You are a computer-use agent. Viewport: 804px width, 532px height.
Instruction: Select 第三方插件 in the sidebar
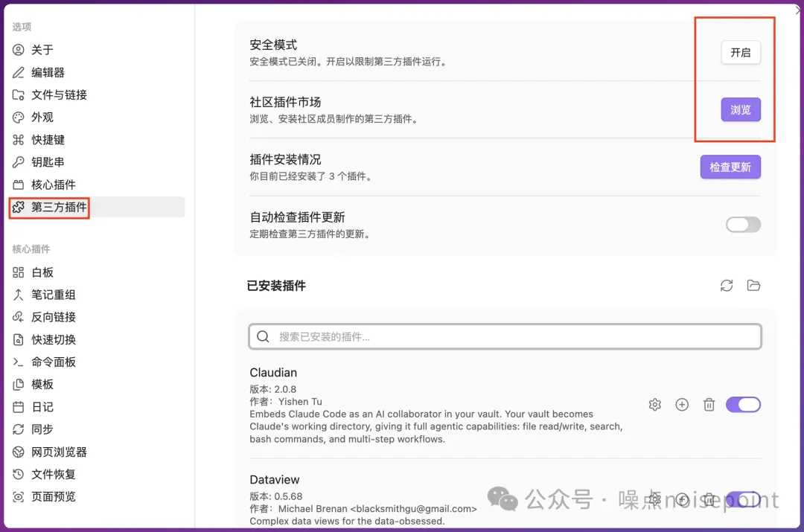click(97, 207)
